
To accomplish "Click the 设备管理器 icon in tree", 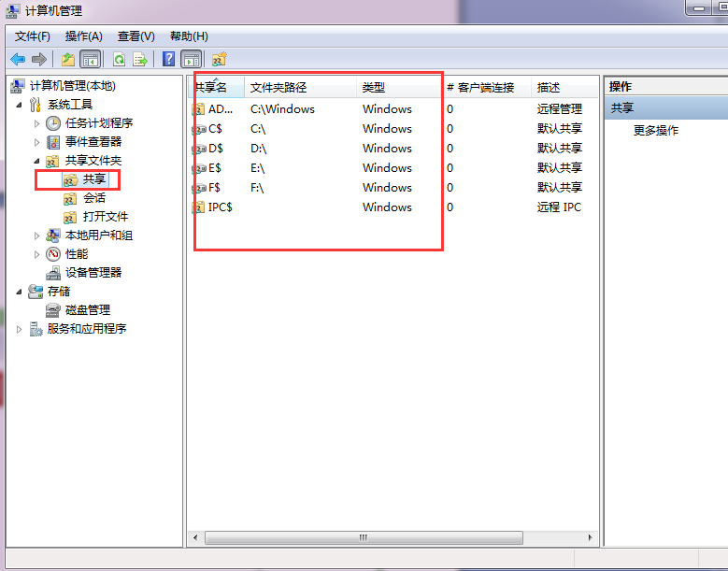I will pos(53,273).
